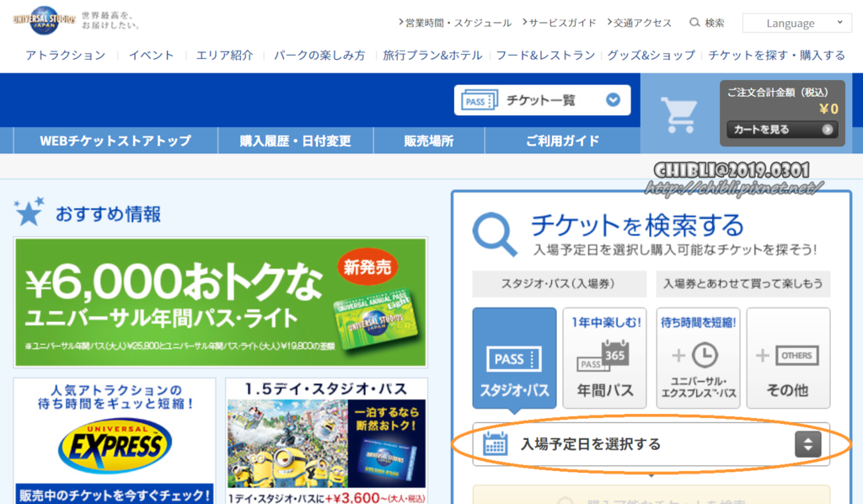This screenshot has height=504, width=863.
Task: Go to 営業時間・スケジュール link
Action: point(455,23)
